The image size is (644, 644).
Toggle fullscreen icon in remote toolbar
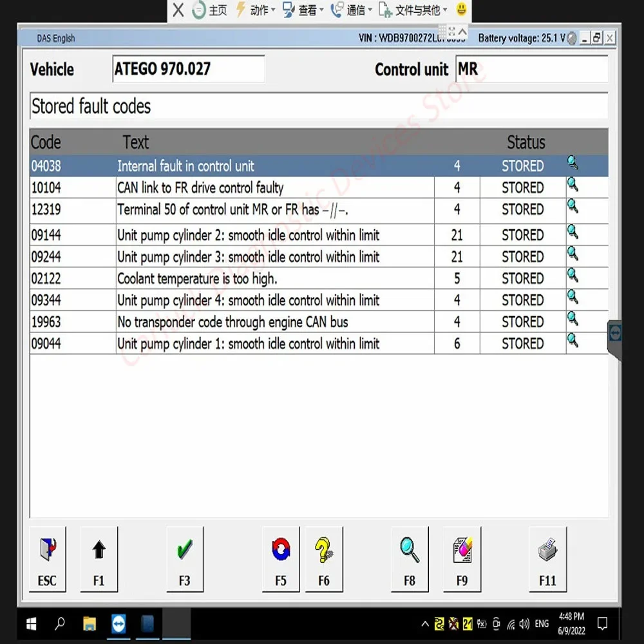point(452,31)
